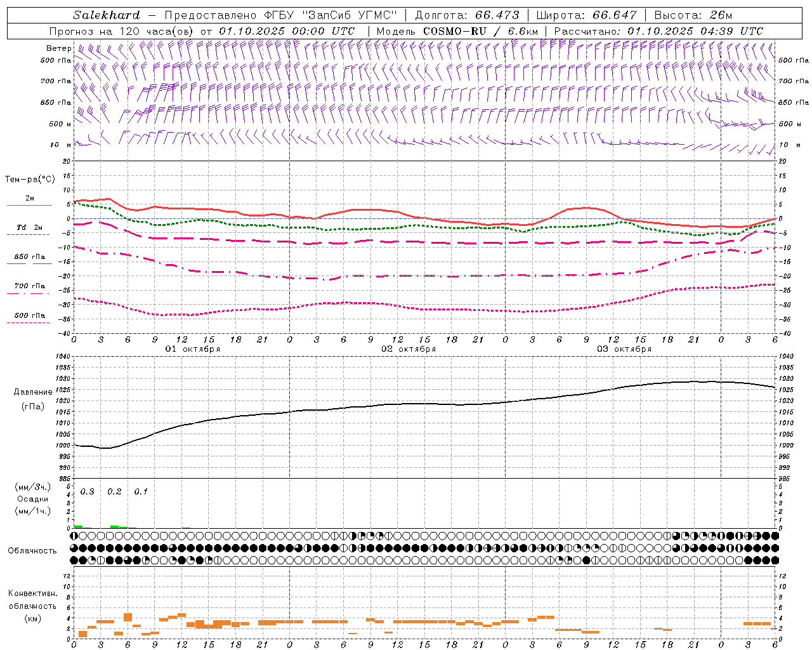
Task: Click the 'Облачность' cloud cover label
Action: pyautogui.click(x=32, y=551)
